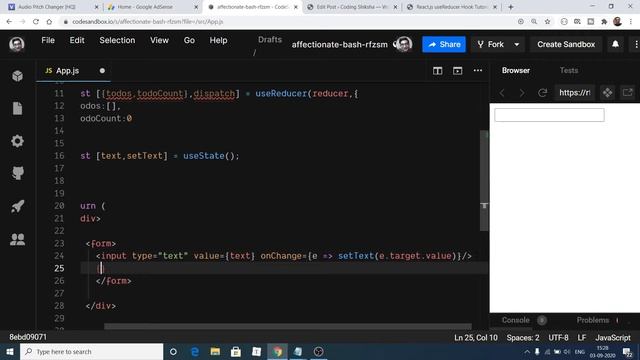The width and height of the screenshot is (640, 360).
Task: Go forward in the preview browser
Action: tap(522, 93)
